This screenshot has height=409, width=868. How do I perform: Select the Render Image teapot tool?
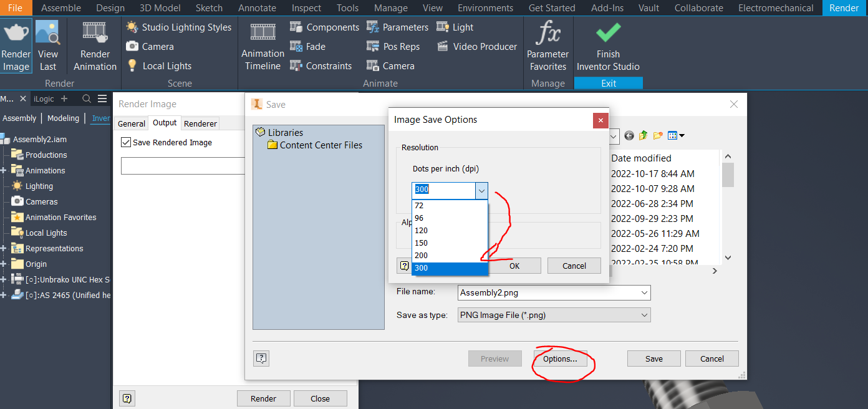(16, 45)
